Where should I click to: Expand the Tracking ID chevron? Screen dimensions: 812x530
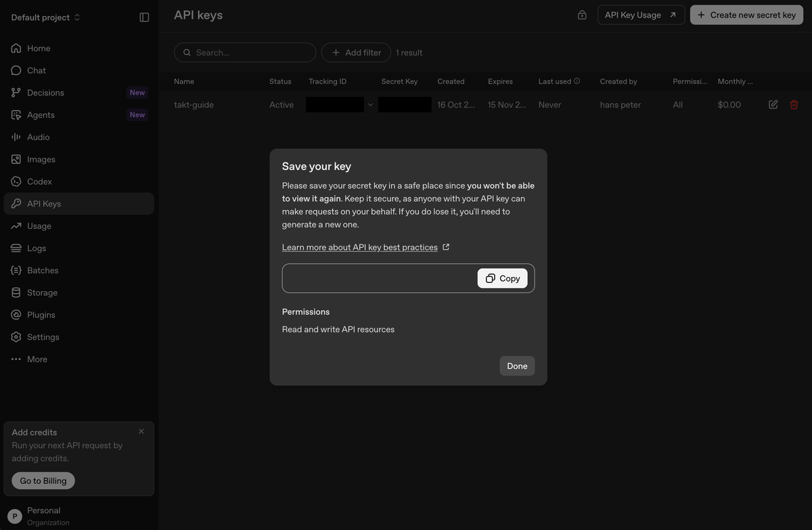[x=370, y=105]
